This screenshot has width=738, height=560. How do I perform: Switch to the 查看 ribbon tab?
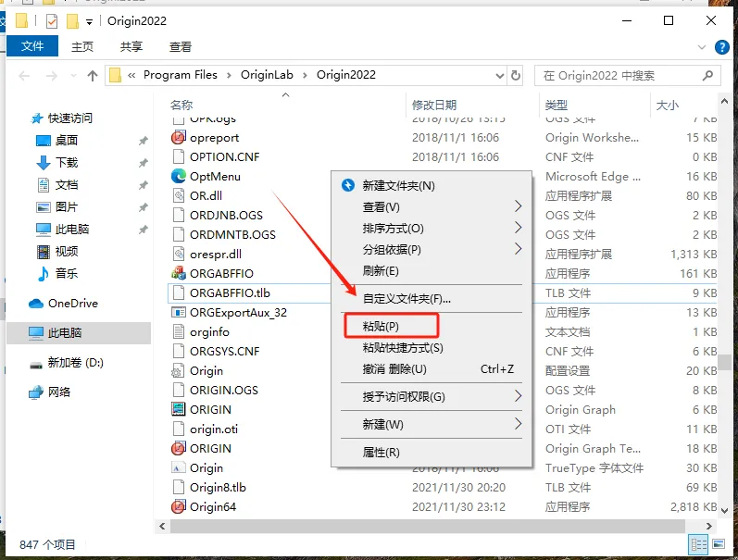(181, 46)
